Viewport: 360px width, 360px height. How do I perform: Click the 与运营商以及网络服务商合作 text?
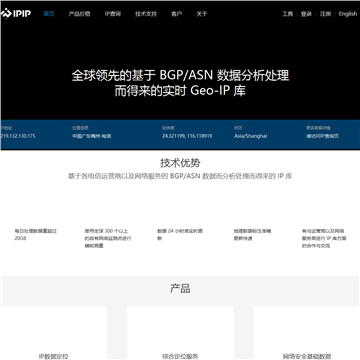pos(324,238)
